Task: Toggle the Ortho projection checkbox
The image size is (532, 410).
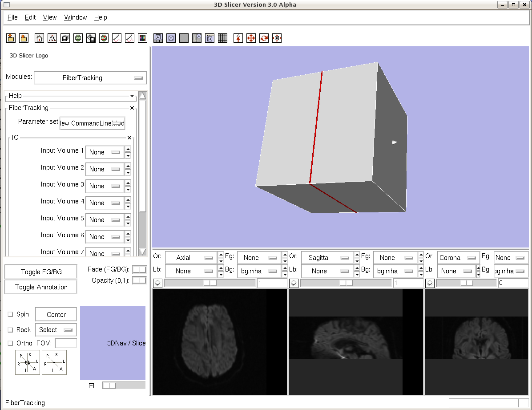Action: click(11, 343)
